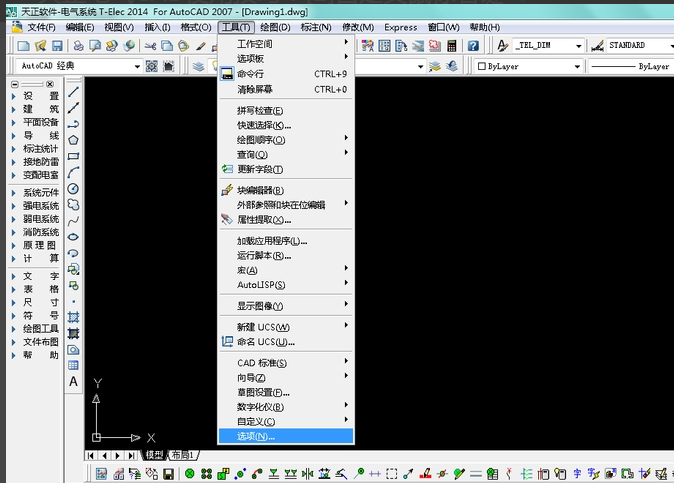Image resolution: width=674 pixels, height=483 pixels.
Task: Expand the 平面设备 sidebar category
Action: (35, 122)
